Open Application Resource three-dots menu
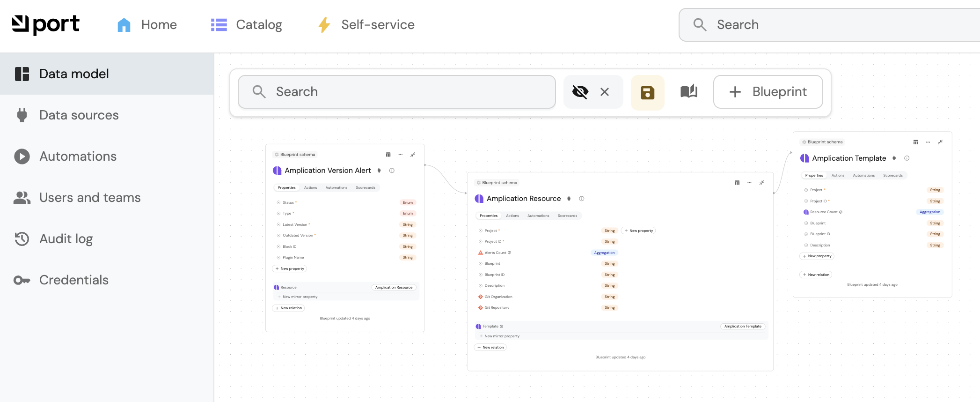This screenshot has width=980, height=402. (x=749, y=183)
